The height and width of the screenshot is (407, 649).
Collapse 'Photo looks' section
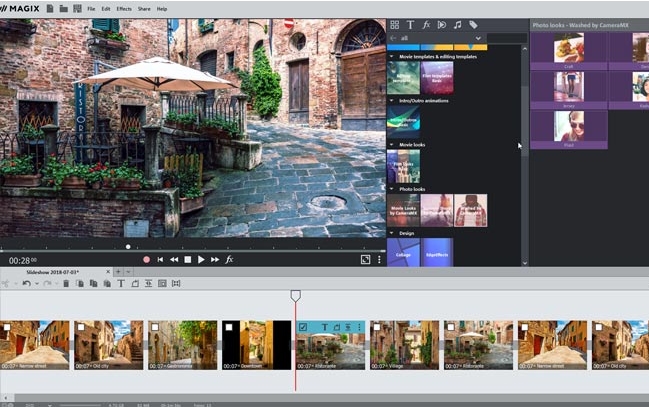392,189
